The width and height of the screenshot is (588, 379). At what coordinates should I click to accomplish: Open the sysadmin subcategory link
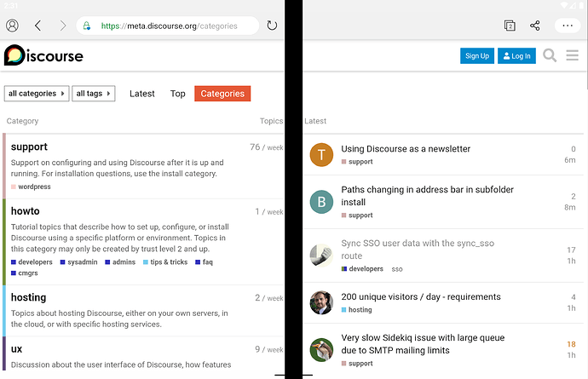click(78, 262)
